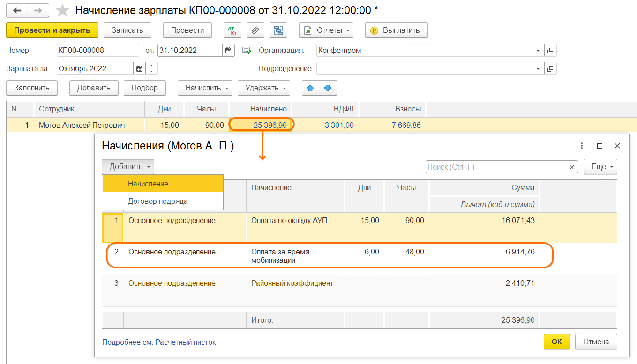
Task: Choose Договор подряда menu item
Action: 163,201
